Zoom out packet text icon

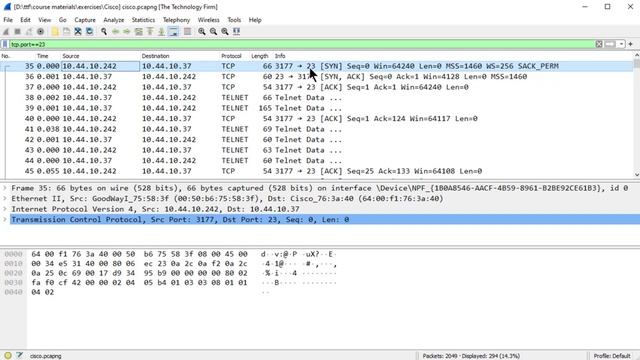pyautogui.click(x=213, y=31)
